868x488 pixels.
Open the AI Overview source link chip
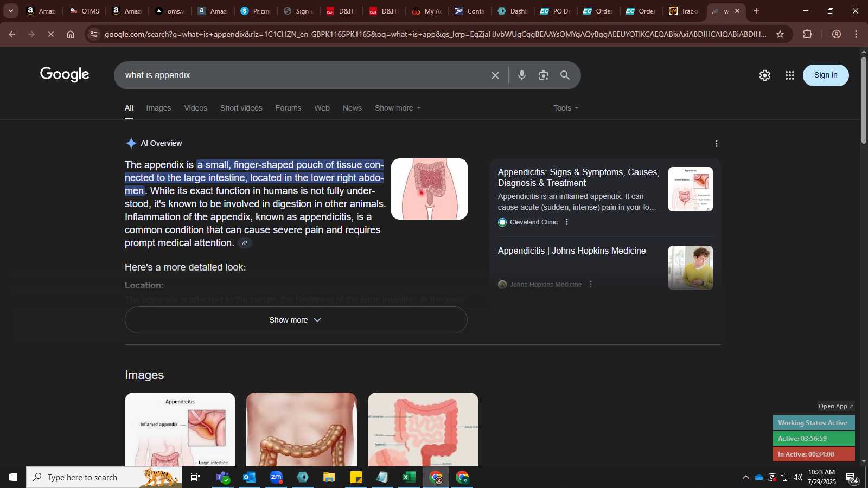[x=245, y=243]
